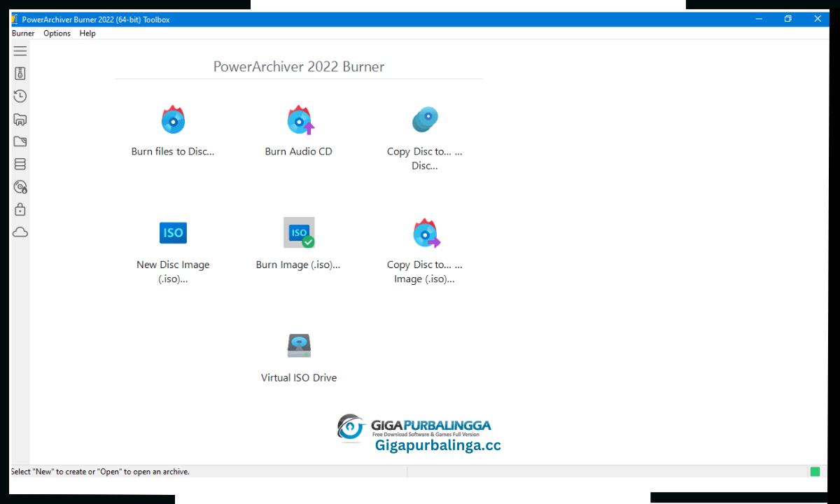Open the hamburger menu in the sidebar
Screen dimensions: 840x504
coord(20,51)
